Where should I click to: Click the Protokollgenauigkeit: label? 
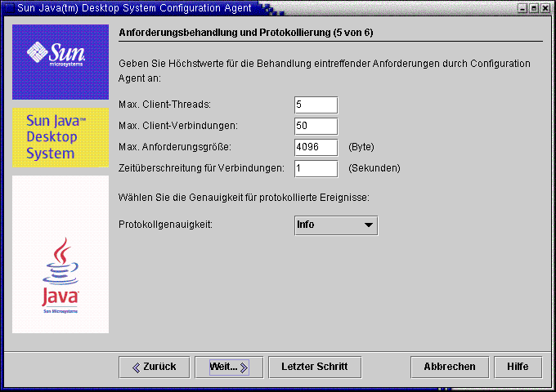coord(165,225)
